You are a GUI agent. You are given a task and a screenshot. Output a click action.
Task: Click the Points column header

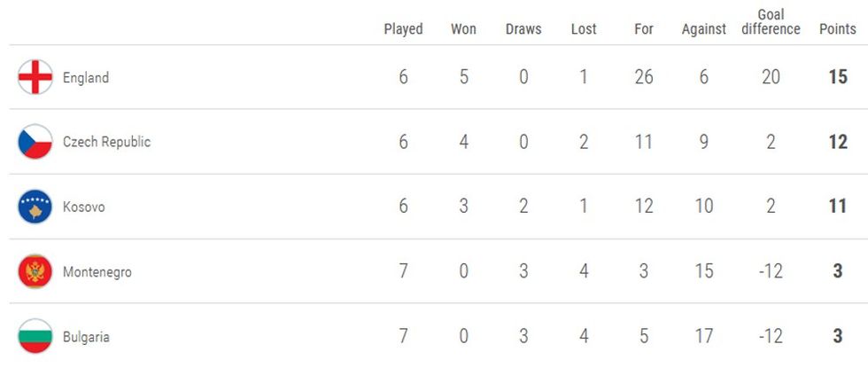tap(837, 29)
